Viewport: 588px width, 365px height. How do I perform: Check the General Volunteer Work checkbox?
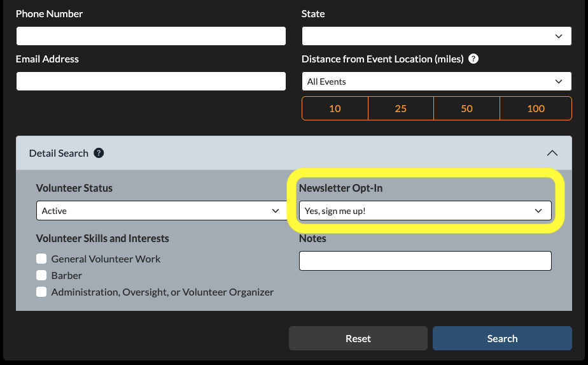[x=41, y=259]
